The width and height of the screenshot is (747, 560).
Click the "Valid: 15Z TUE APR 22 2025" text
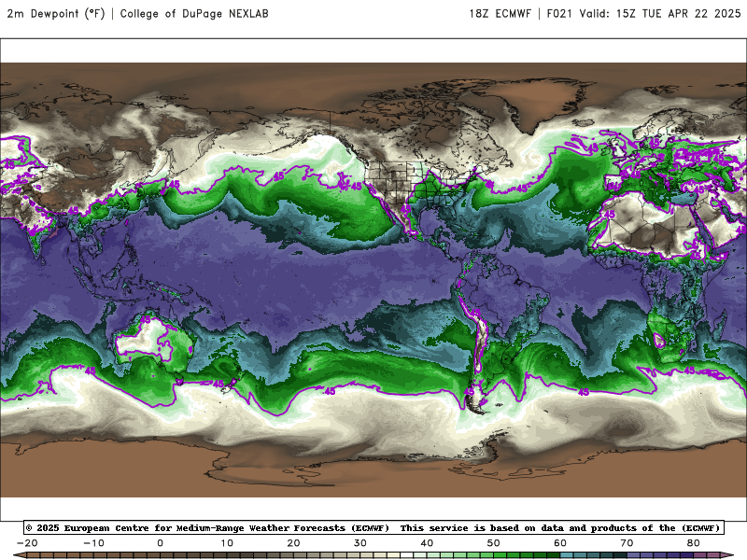pos(660,14)
